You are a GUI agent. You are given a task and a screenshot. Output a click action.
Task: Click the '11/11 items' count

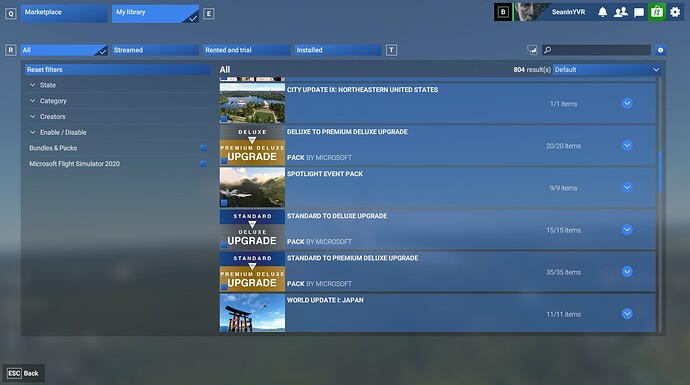(x=564, y=314)
